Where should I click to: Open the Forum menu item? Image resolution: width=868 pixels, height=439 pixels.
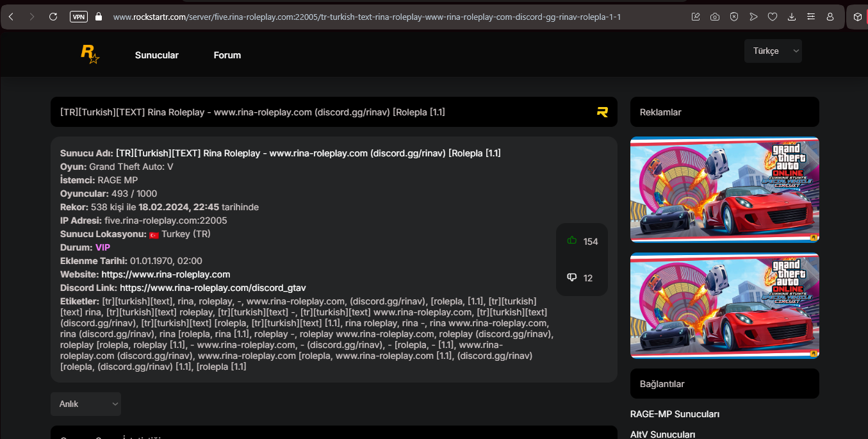point(227,55)
